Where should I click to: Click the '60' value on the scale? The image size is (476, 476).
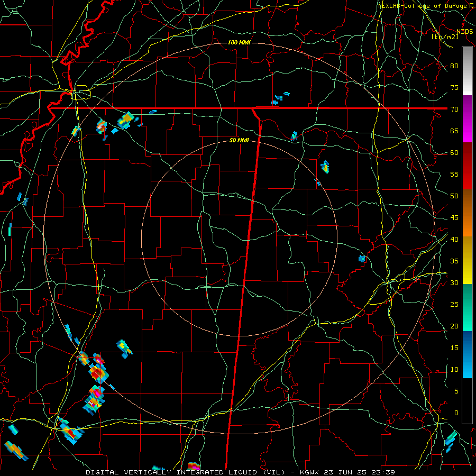point(454,153)
